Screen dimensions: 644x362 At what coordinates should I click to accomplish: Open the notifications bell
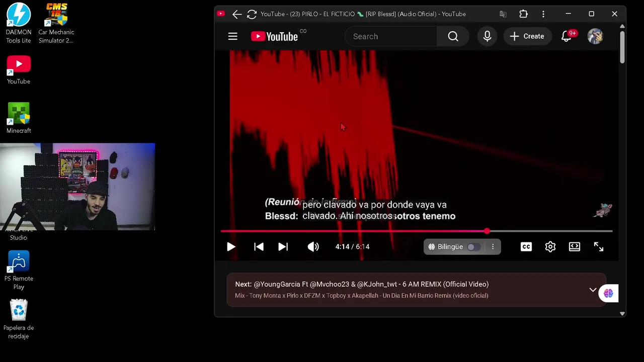click(x=567, y=36)
